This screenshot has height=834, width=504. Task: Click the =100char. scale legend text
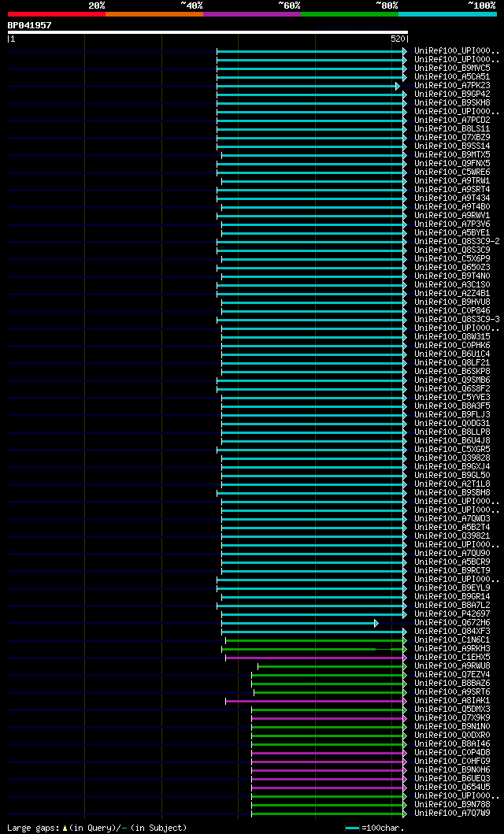tap(383, 828)
